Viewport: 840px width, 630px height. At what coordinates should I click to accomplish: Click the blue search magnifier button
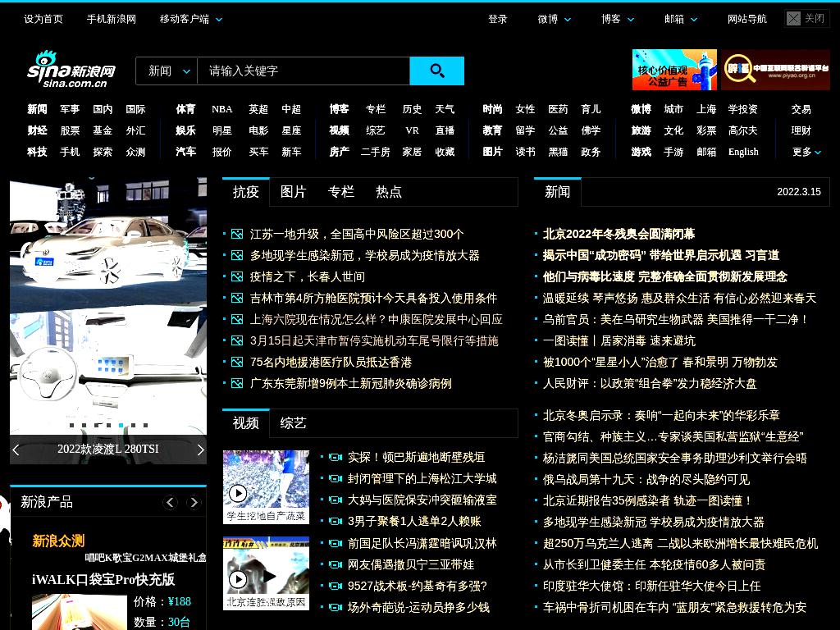click(x=436, y=71)
